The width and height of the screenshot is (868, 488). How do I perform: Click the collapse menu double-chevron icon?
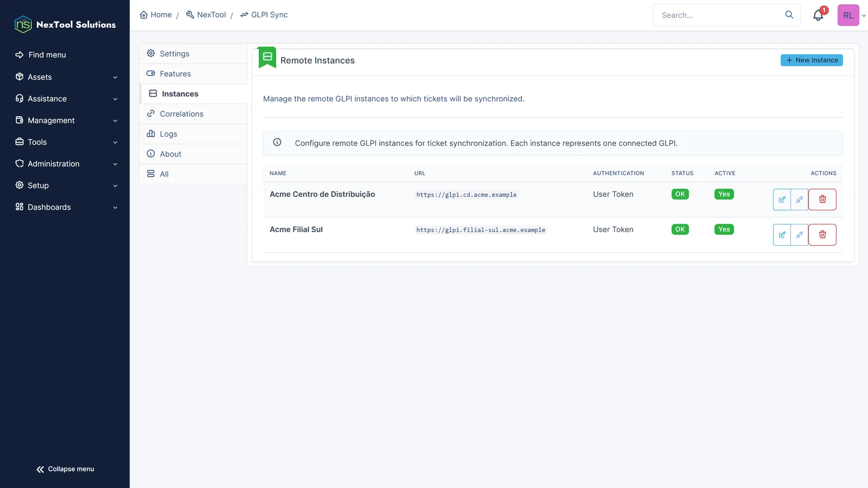pos(40,470)
